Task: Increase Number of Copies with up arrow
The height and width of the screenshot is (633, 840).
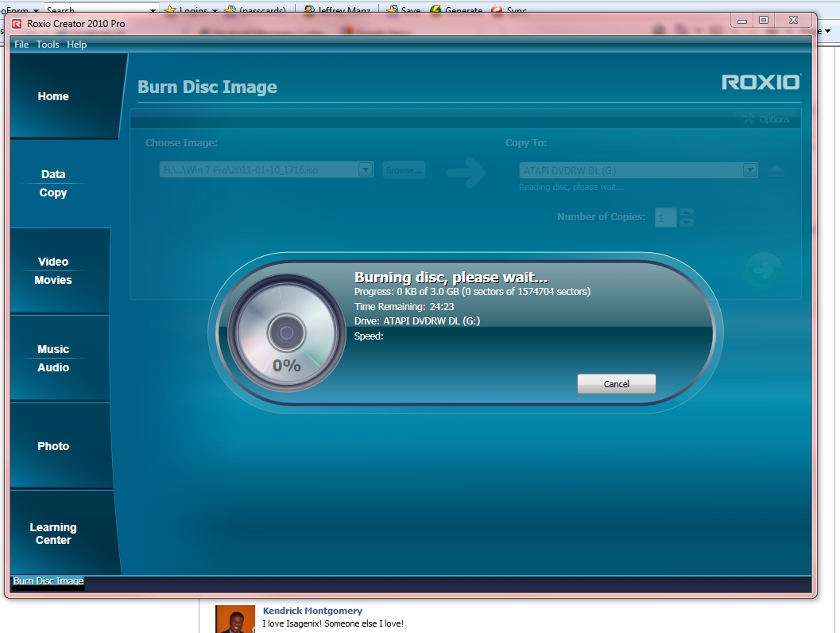Action: click(x=687, y=213)
